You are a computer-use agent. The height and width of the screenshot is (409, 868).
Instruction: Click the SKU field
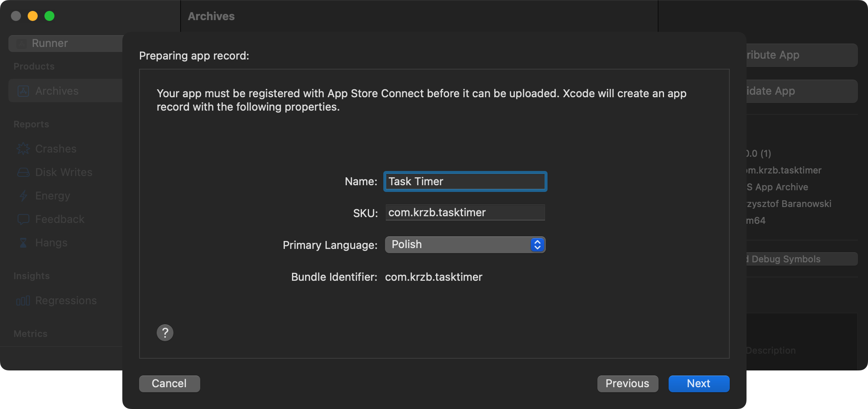pos(465,212)
